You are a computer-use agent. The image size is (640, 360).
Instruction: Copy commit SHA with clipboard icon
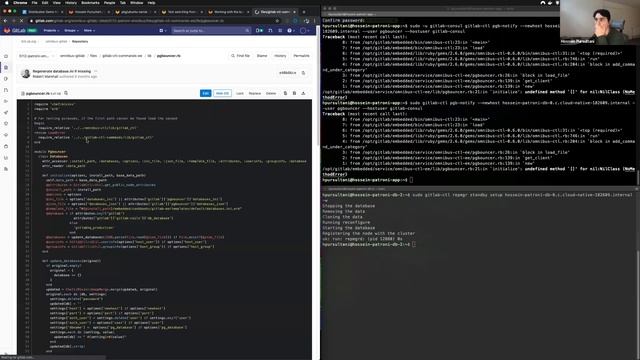click(303, 73)
